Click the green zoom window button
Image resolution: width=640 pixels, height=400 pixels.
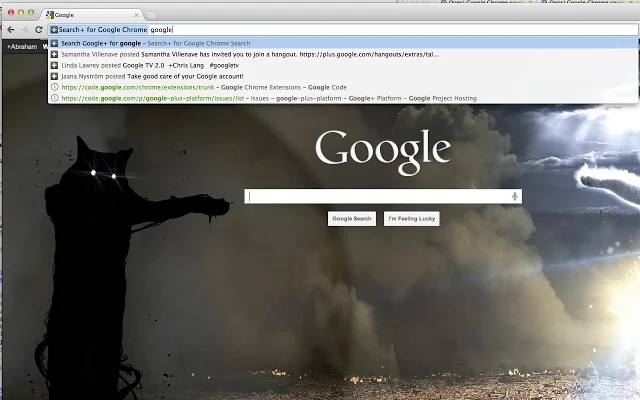click(31, 13)
